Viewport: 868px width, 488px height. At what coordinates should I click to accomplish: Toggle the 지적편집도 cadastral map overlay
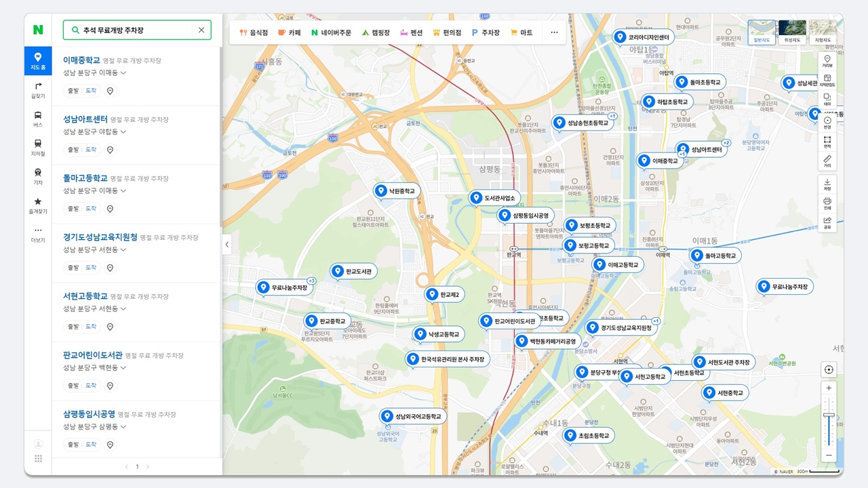coord(827,81)
